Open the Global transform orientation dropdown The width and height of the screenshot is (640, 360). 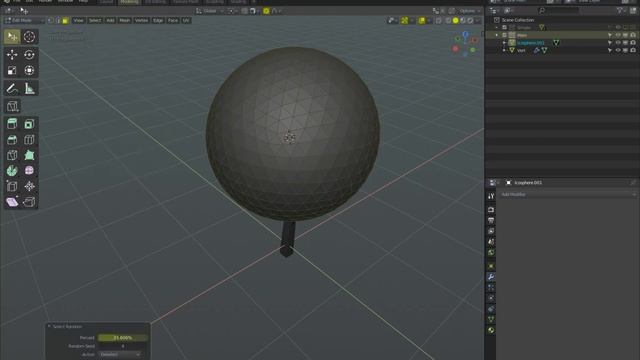pos(210,11)
